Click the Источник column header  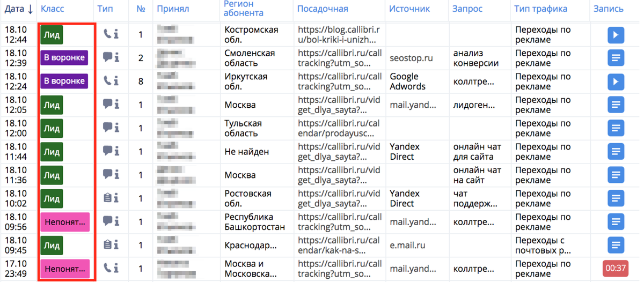pyautogui.click(x=409, y=9)
